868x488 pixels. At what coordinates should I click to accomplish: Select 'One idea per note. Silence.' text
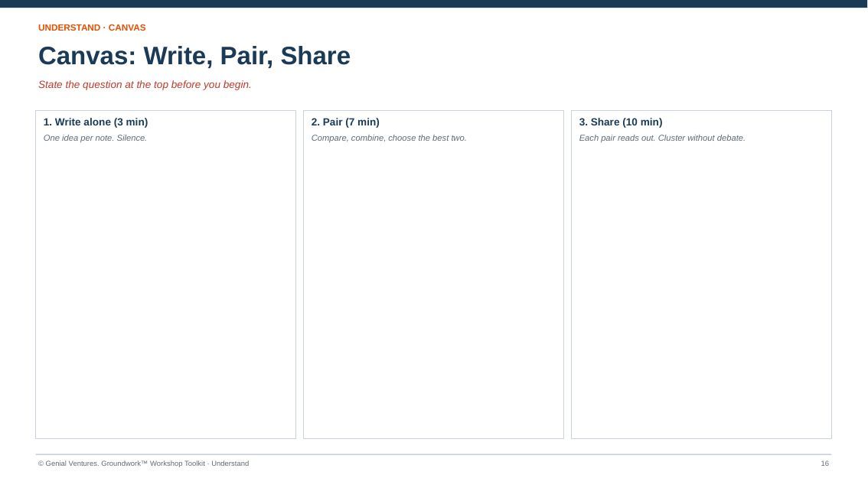[x=95, y=138]
